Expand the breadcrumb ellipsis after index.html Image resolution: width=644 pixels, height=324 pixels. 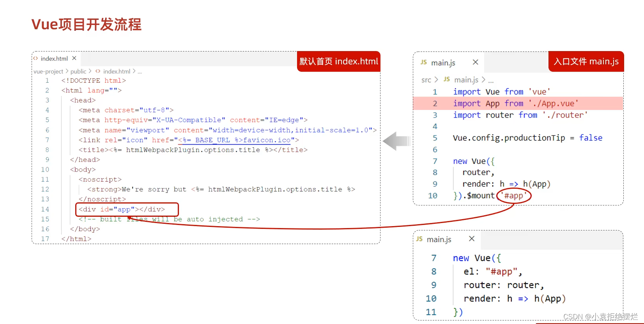tap(140, 72)
